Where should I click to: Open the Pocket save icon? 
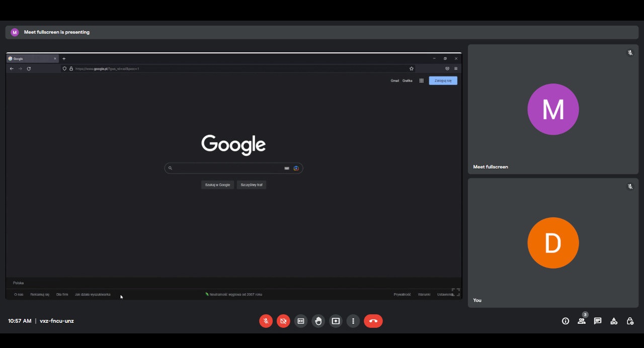447,68
